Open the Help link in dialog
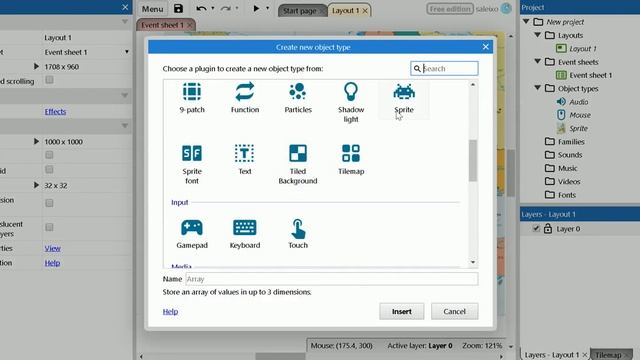 (x=170, y=311)
